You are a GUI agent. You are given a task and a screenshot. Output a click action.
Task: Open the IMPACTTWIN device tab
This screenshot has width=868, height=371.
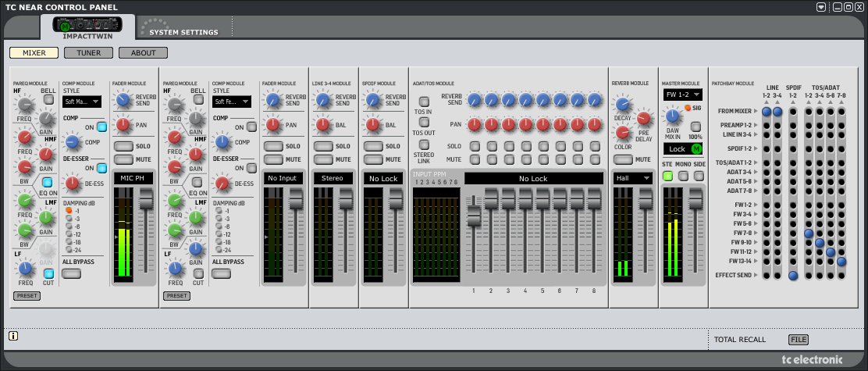(x=87, y=27)
